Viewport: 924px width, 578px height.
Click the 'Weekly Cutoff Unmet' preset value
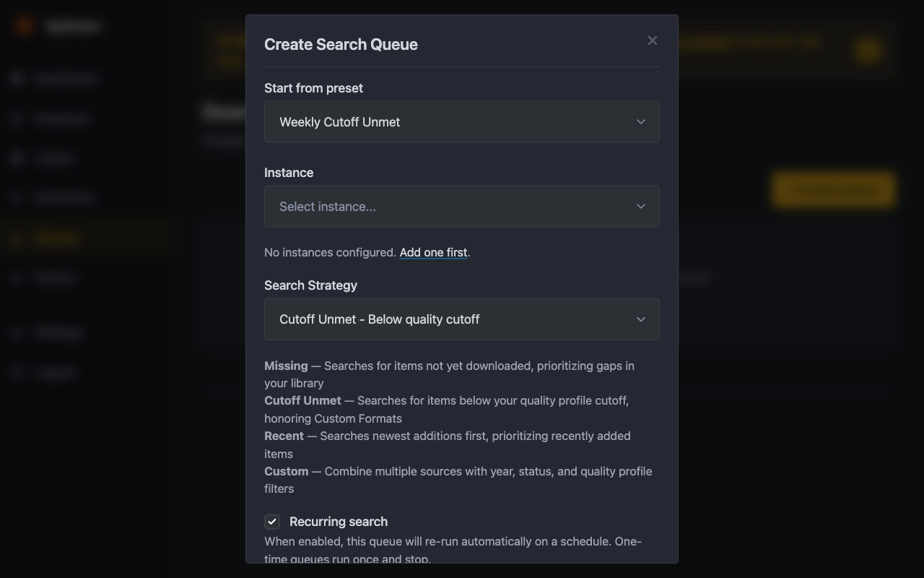339,121
